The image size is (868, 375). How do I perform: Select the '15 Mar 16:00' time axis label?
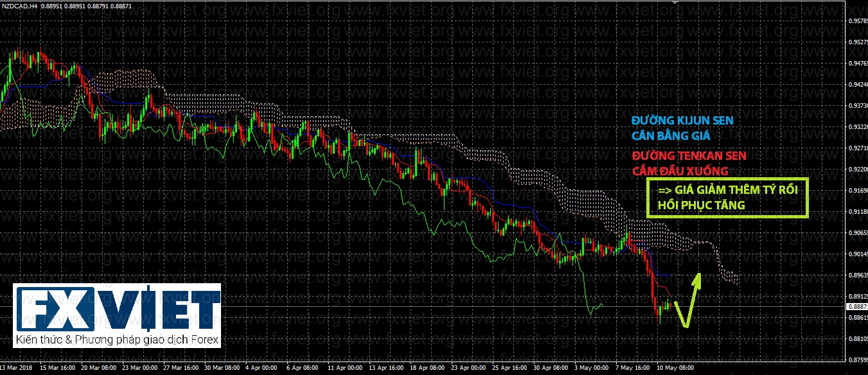57,369
